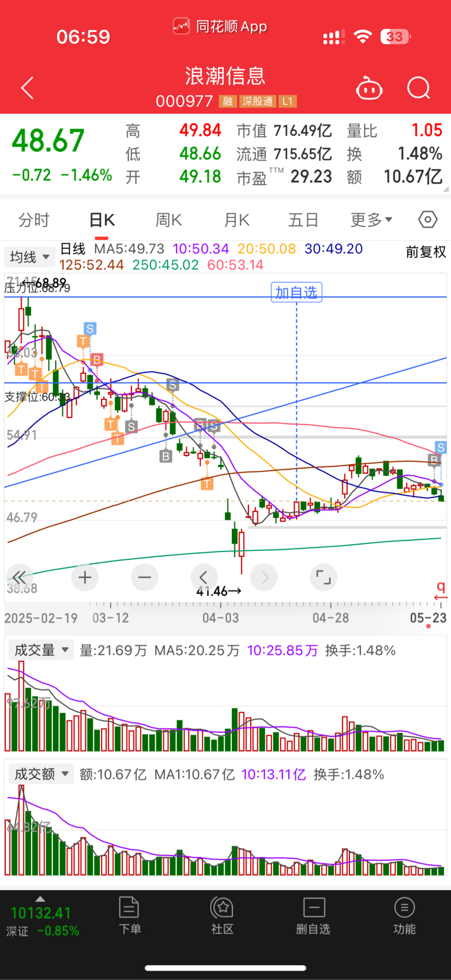Image resolution: width=451 pixels, height=980 pixels.
Task: Tap the stock code 000977
Action: pos(184,102)
